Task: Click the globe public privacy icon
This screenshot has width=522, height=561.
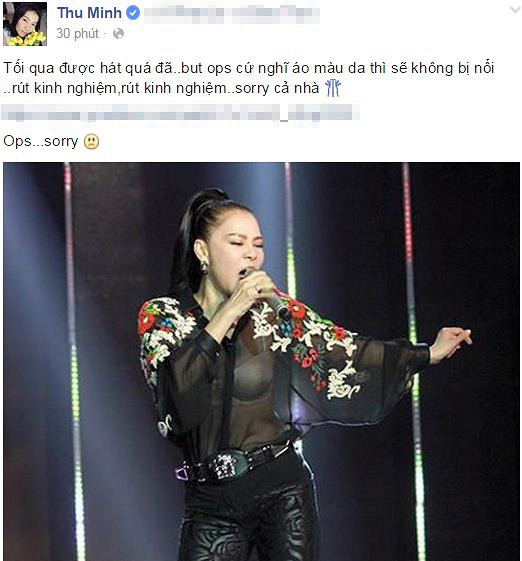Action: click(x=118, y=34)
